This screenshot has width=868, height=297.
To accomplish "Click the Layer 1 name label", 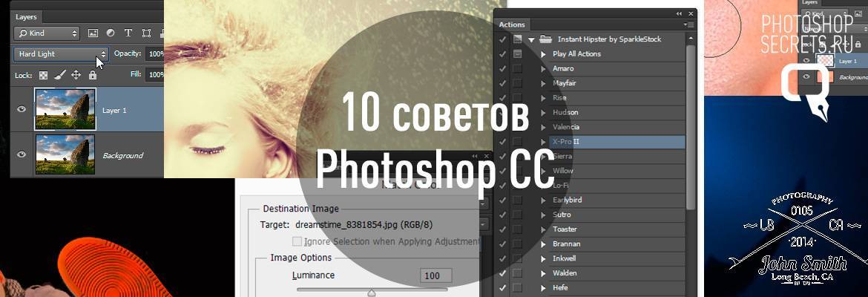I will coord(114,111).
